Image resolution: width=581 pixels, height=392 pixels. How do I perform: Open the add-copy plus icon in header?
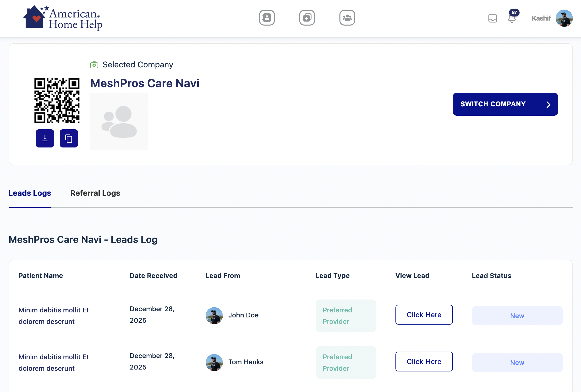pyautogui.click(x=307, y=18)
